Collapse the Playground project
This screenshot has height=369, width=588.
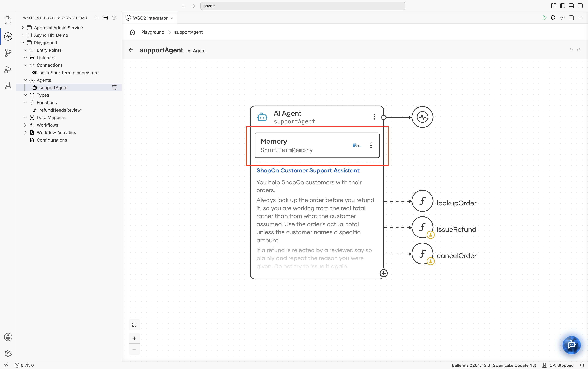click(x=23, y=42)
